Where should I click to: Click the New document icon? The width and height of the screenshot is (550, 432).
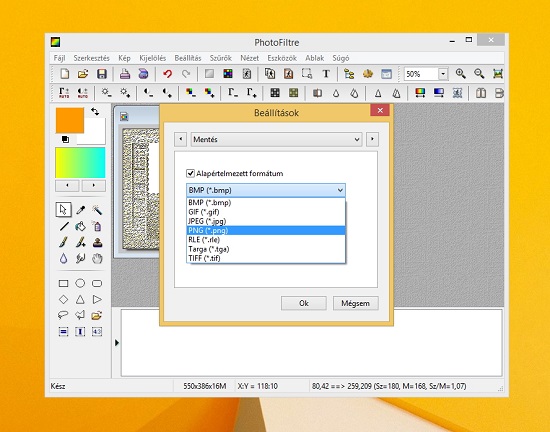coord(65,74)
